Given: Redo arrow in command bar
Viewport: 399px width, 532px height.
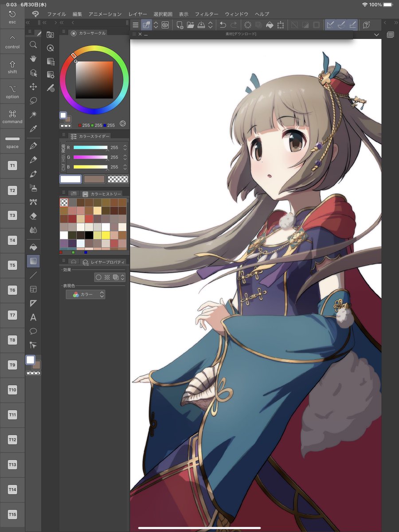Looking at the screenshot, I should 234,25.
